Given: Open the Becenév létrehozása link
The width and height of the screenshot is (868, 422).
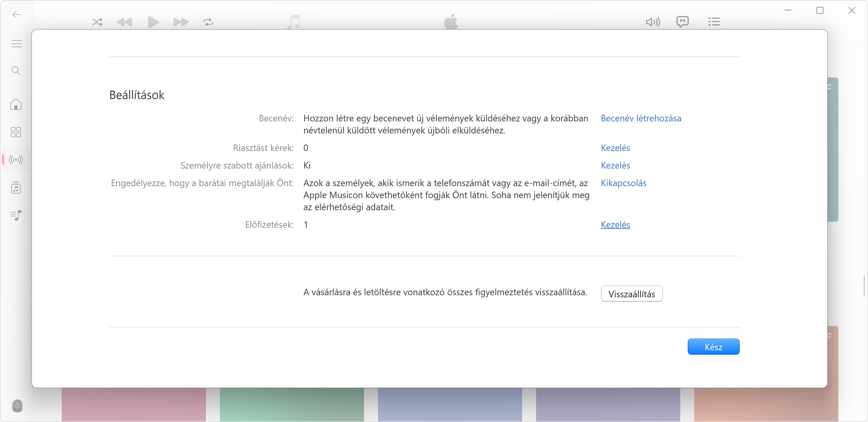Looking at the screenshot, I should coord(641,118).
